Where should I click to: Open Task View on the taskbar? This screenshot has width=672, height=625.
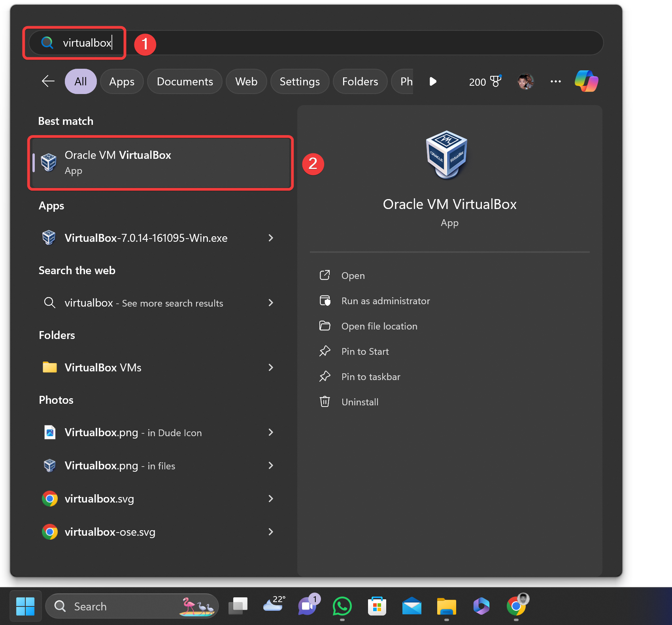pyautogui.click(x=238, y=606)
